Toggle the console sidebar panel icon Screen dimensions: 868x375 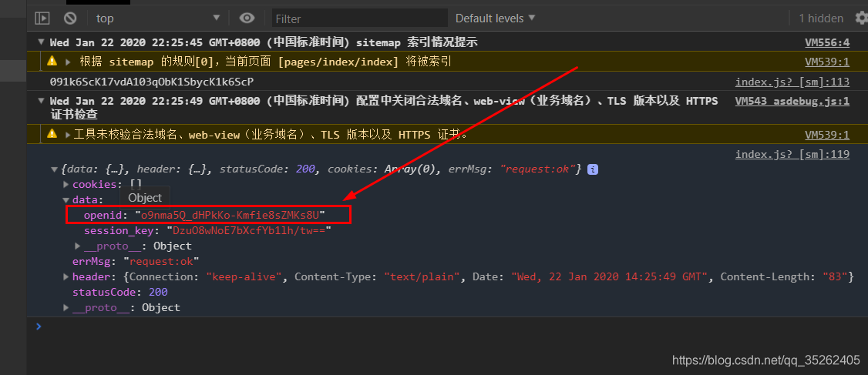pyautogui.click(x=42, y=18)
